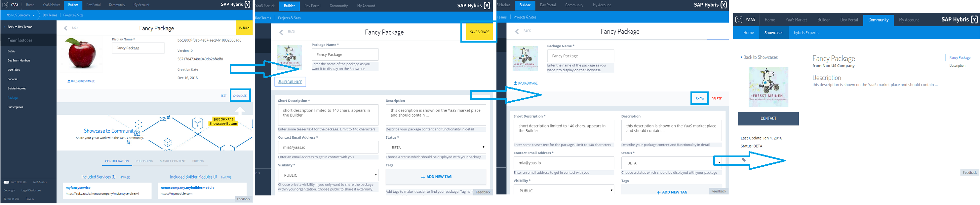The image size is (980, 205).
Task: Click MANAGE next to Included Services
Action: [x=125, y=177]
